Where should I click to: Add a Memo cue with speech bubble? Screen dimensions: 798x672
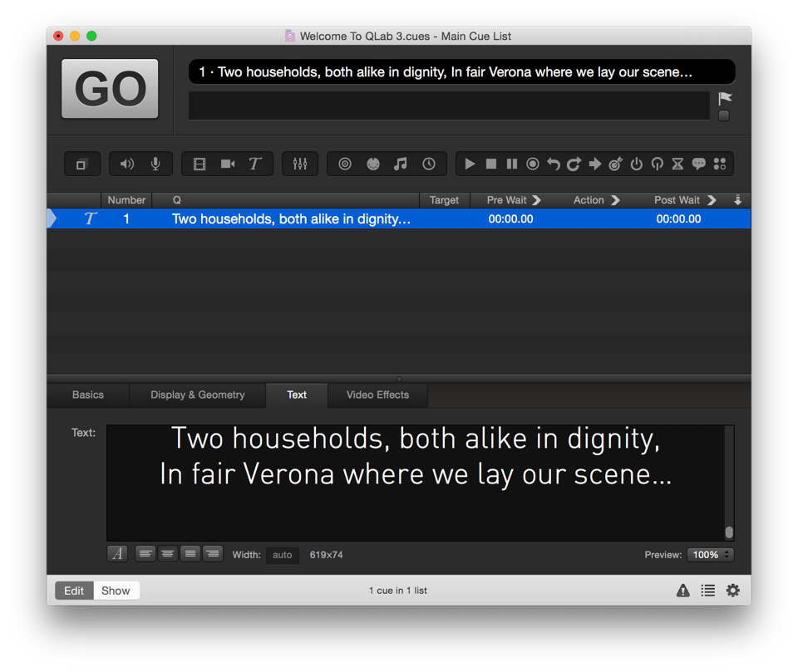point(698,164)
